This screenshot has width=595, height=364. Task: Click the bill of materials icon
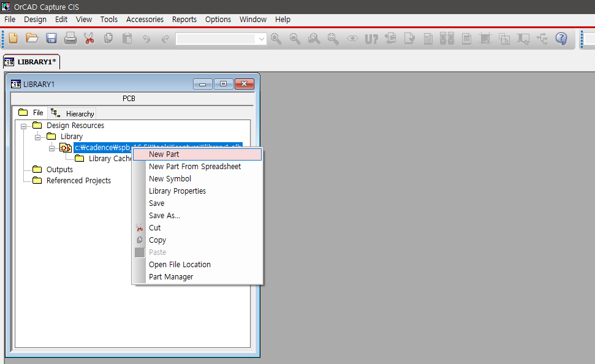[467, 39]
